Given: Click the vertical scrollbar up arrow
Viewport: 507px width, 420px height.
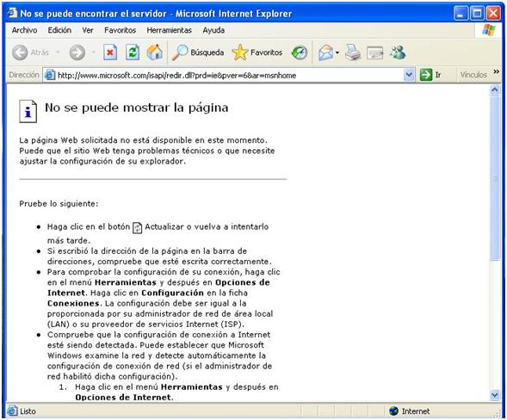Looking at the screenshot, I should pos(494,90).
